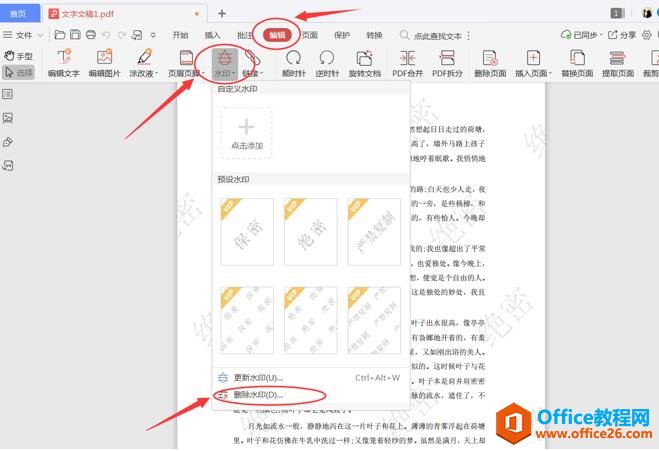Open the thumbnail panel icon in left sidebar
The width and height of the screenshot is (659, 451).
8,94
